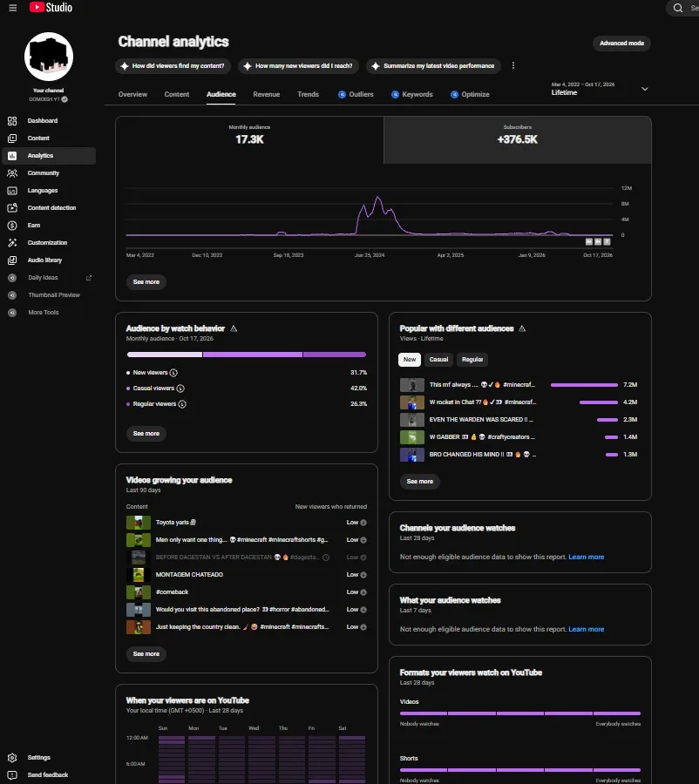This screenshot has height=784, width=699.
Task: Open Customization magic wand icon
Action: tap(12, 242)
